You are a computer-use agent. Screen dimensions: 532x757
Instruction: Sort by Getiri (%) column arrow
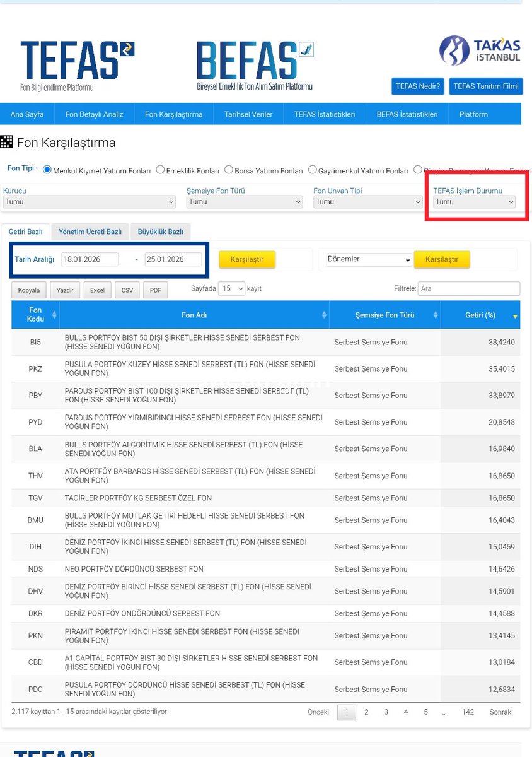[515, 316]
